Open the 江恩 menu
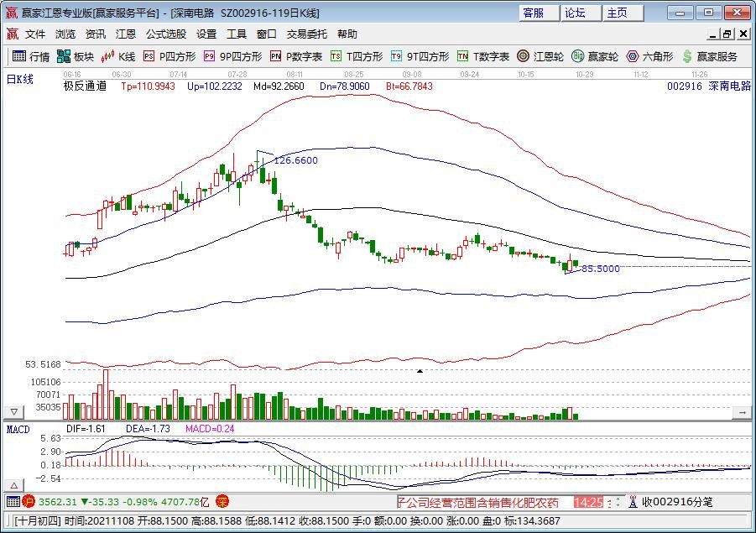This screenshot has height=533, width=756. pyautogui.click(x=124, y=34)
